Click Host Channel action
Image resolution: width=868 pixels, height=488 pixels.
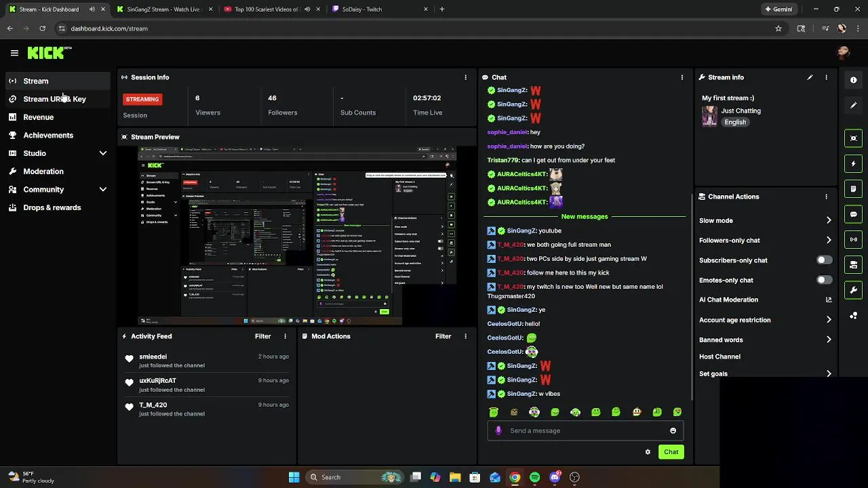pos(719,357)
